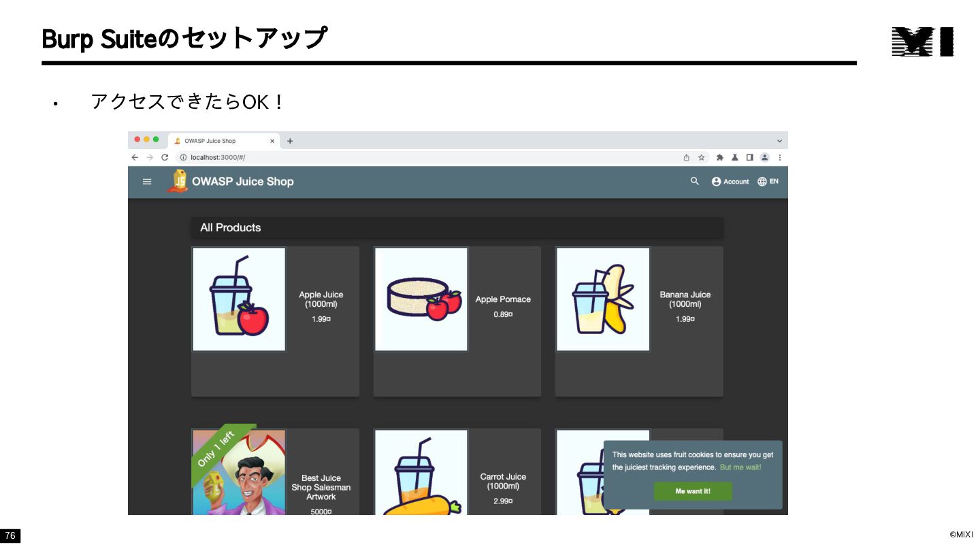Click the Apple Juice (1000ml) name

(321, 299)
